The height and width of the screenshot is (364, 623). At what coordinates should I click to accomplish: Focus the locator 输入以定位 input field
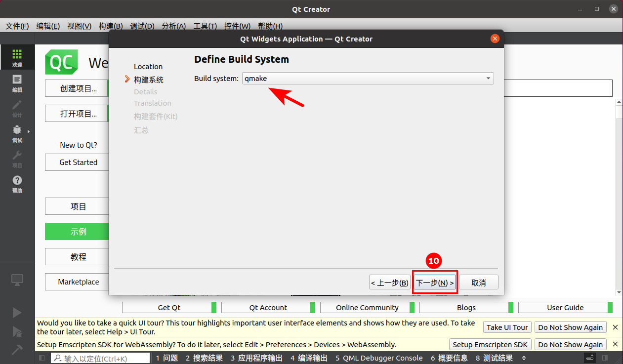[x=100, y=358]
